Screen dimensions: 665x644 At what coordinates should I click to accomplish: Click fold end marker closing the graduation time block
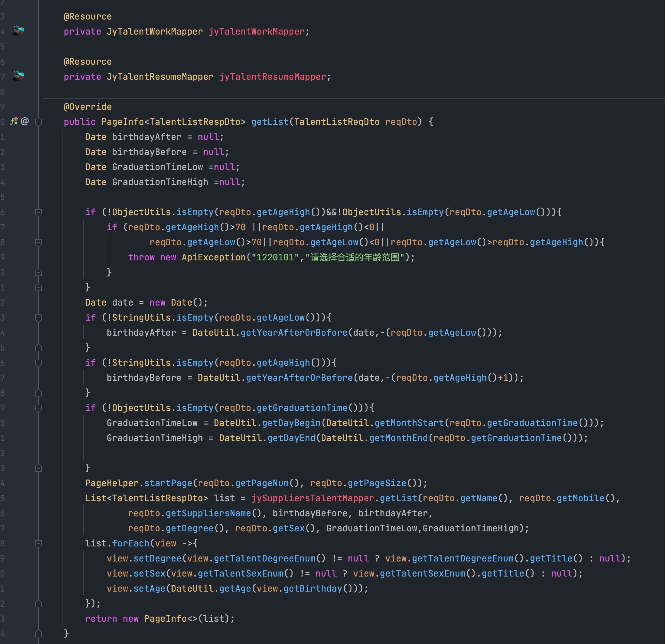coord(39,468)
